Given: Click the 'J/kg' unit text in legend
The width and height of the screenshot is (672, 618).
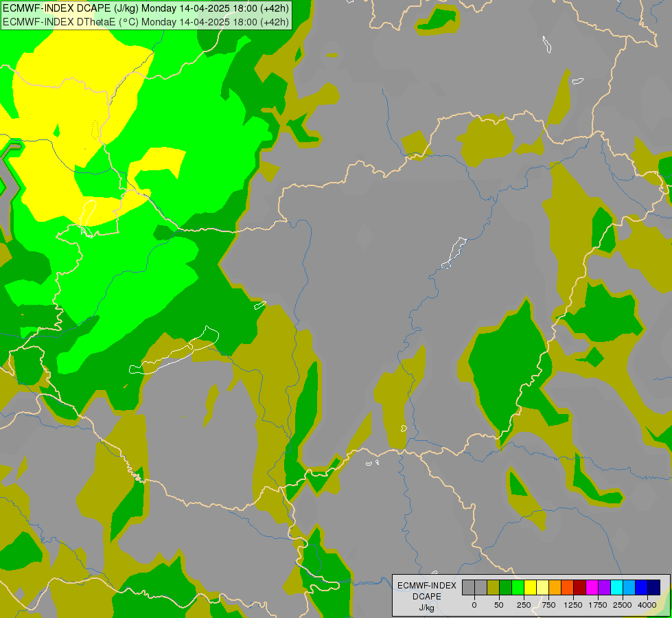Looking at the screenshot, I should tap(426, 608).
